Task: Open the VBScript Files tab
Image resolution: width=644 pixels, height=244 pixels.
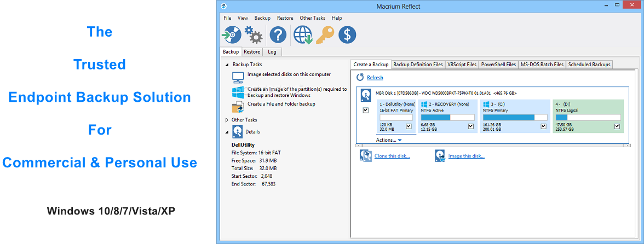Action: click(x=462, y=65)
